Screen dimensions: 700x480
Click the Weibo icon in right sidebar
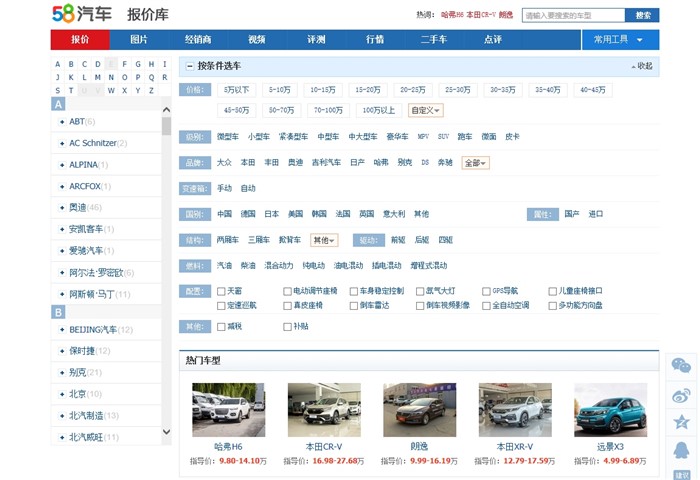(682, 395)
